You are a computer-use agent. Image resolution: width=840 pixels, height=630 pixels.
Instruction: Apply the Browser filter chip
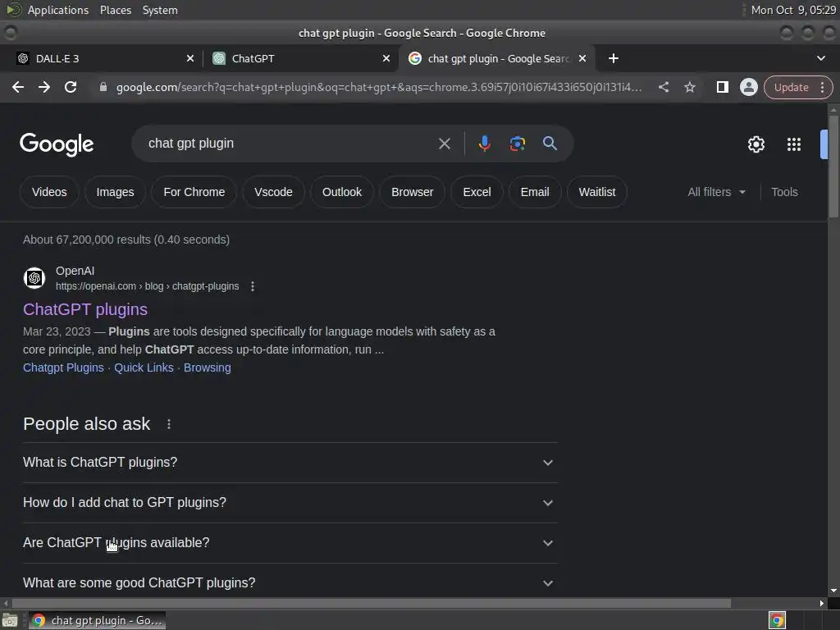pos(412,192)
